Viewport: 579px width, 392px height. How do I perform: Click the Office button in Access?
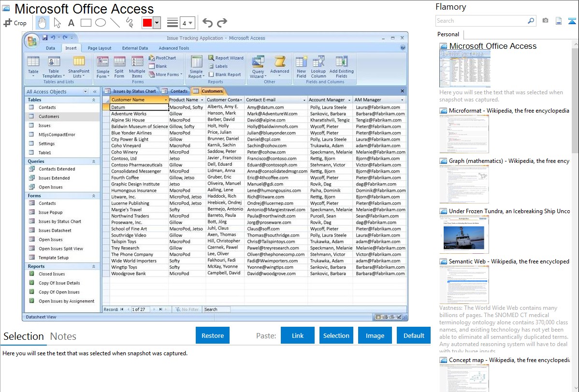(32, 41)
